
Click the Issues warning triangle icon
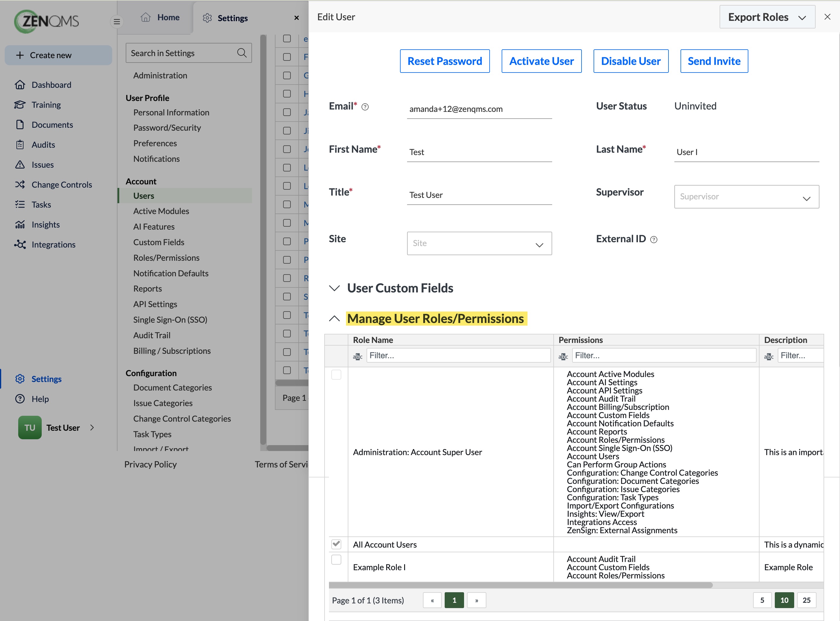pyautogui.click(x=20, y=164)
